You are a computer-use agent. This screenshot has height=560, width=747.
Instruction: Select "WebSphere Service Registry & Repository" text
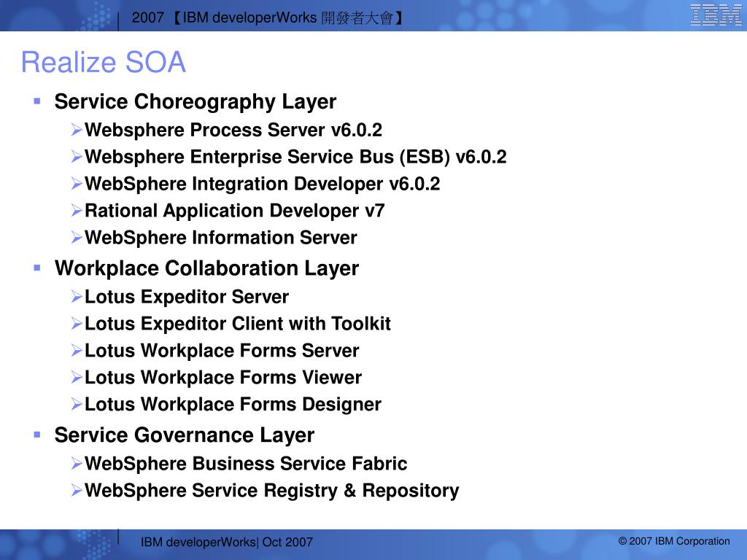(272, 491)
